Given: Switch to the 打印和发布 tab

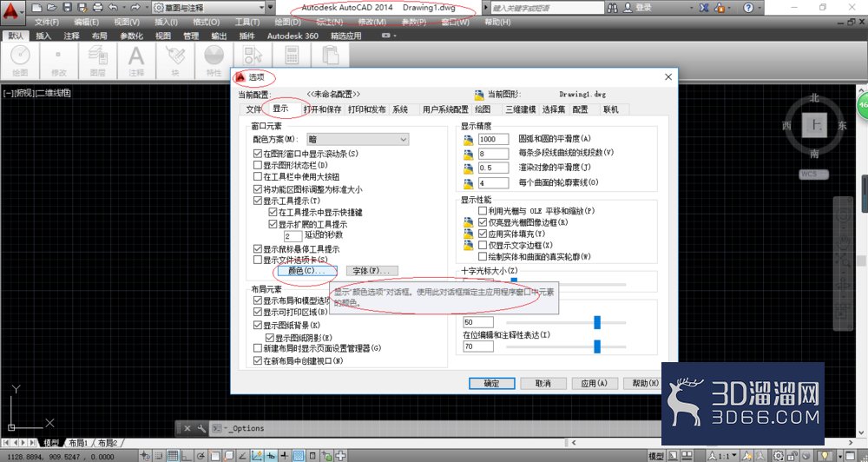Looking at the screenshot, I should click(x=366, y=109).
